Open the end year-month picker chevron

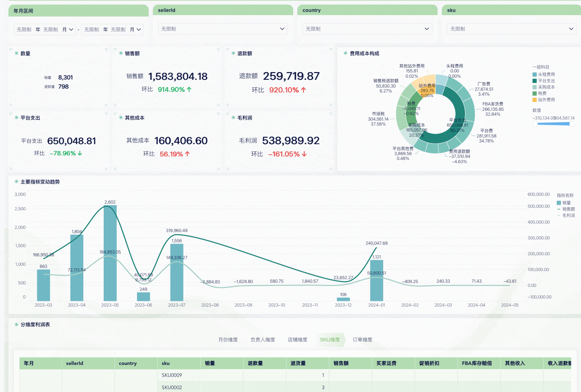coord(138,30)
